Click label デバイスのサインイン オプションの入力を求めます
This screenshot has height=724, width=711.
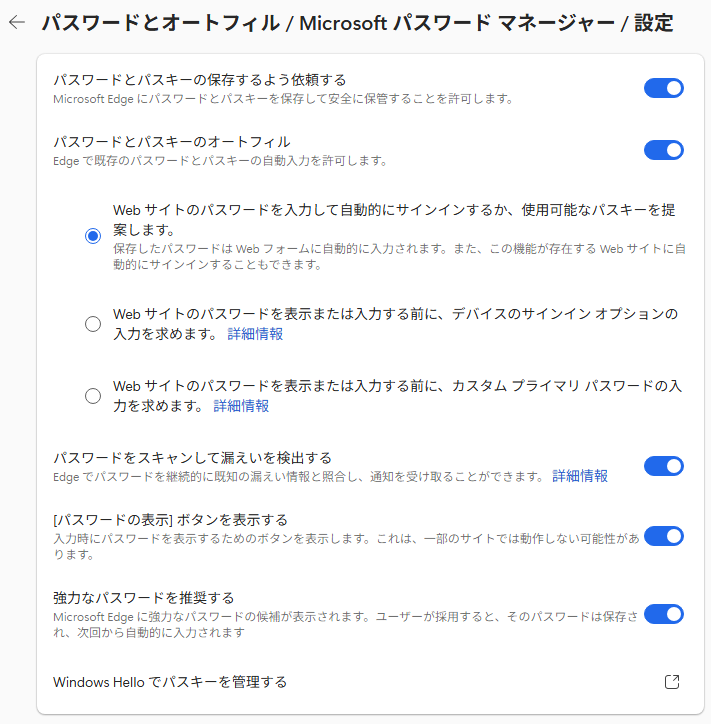(x=396, y=324)
